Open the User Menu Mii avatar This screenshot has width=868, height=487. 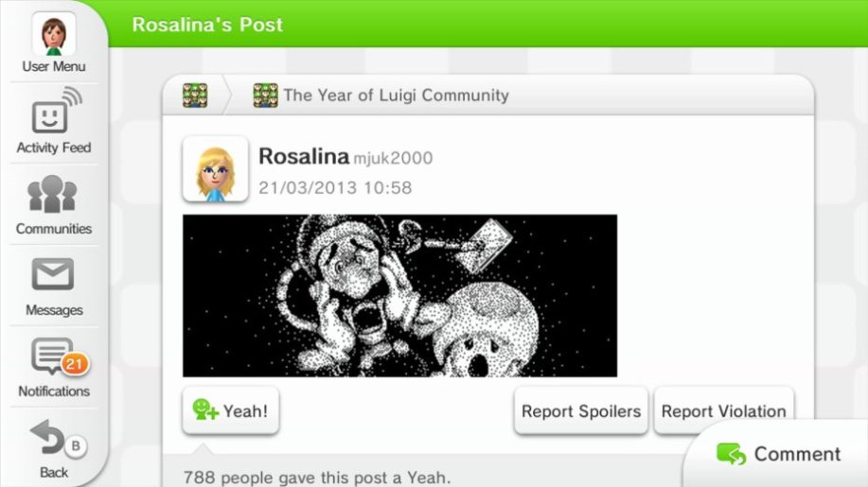coord(54,34)
